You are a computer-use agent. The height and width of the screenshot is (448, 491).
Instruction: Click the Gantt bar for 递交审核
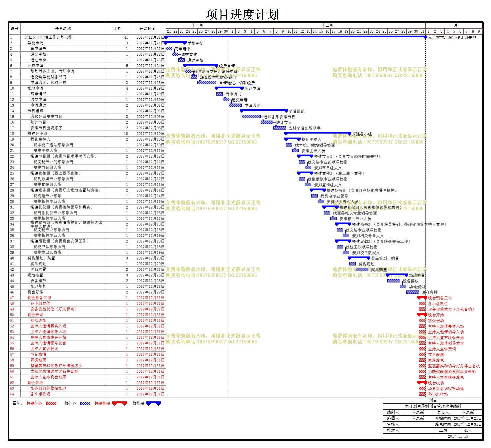coord(175,54)
